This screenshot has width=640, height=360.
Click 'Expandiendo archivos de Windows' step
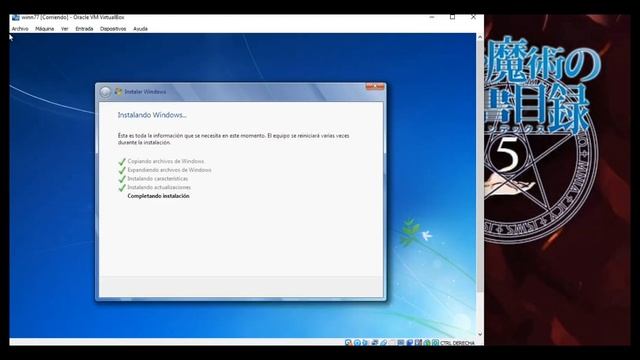point(169,170)
